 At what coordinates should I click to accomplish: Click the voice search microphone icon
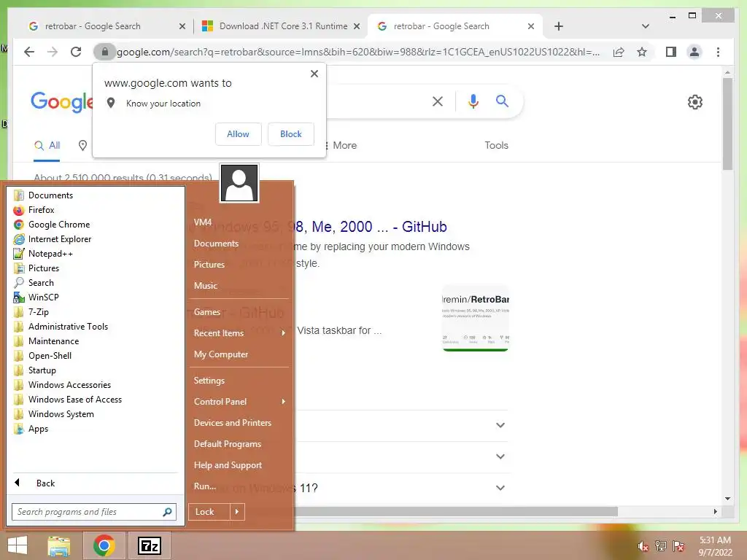(473, 101)
